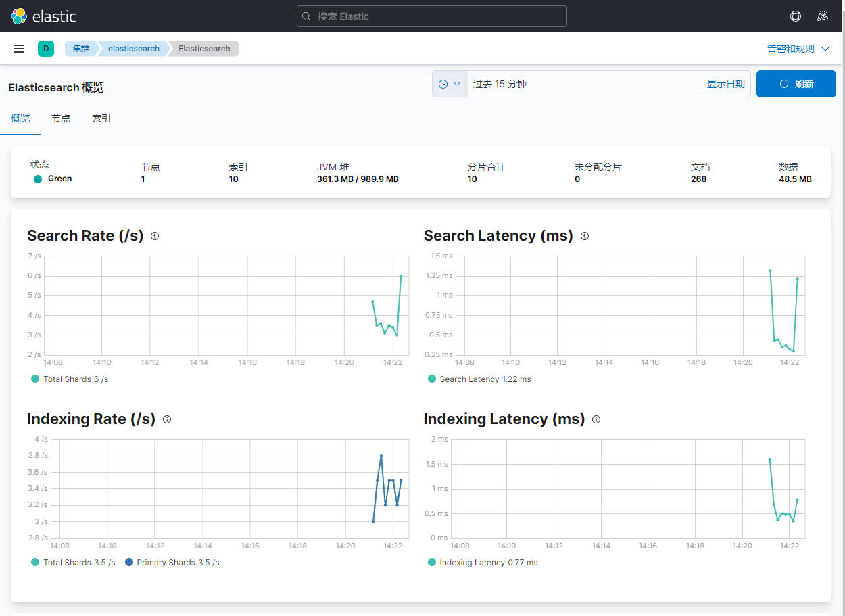
Task: Click the Elastic logo home icon
Action: pyautogui.click(x=19, y=16)
